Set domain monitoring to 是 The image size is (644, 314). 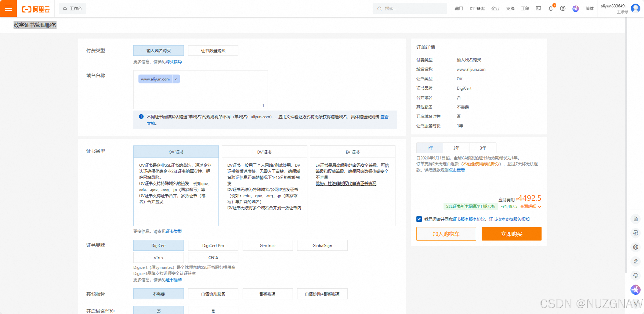213,310
